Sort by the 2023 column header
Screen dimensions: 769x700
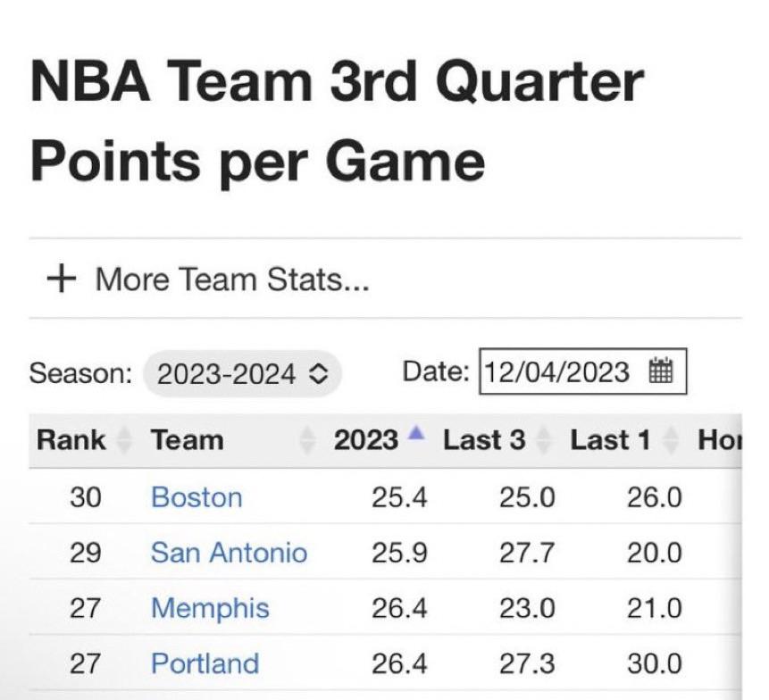click(x=365, y=440)
